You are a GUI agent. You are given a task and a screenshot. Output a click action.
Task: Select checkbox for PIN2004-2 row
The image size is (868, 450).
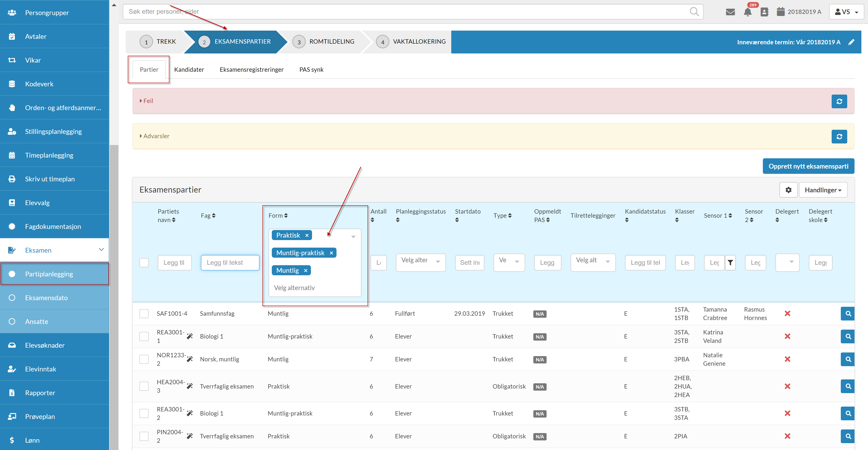(x=144, y=436)
